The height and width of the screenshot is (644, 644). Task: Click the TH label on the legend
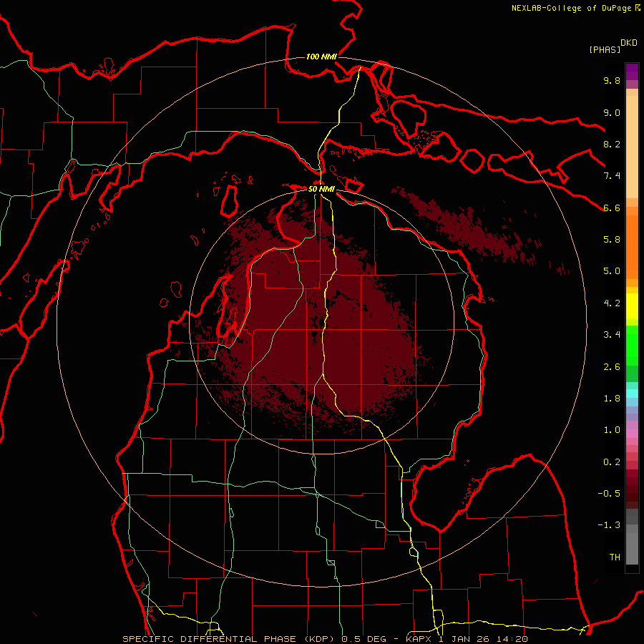pos(615,557)
